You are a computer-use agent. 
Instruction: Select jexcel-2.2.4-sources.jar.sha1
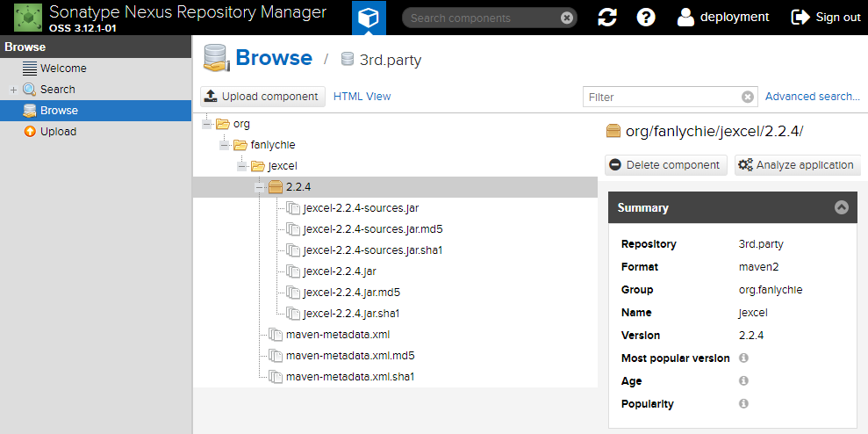click(x=372, y=250)
